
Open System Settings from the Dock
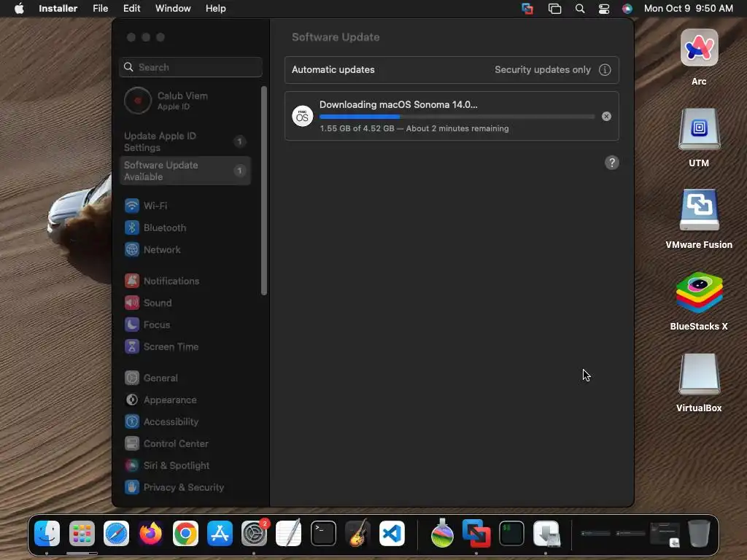tap(255, 533)
